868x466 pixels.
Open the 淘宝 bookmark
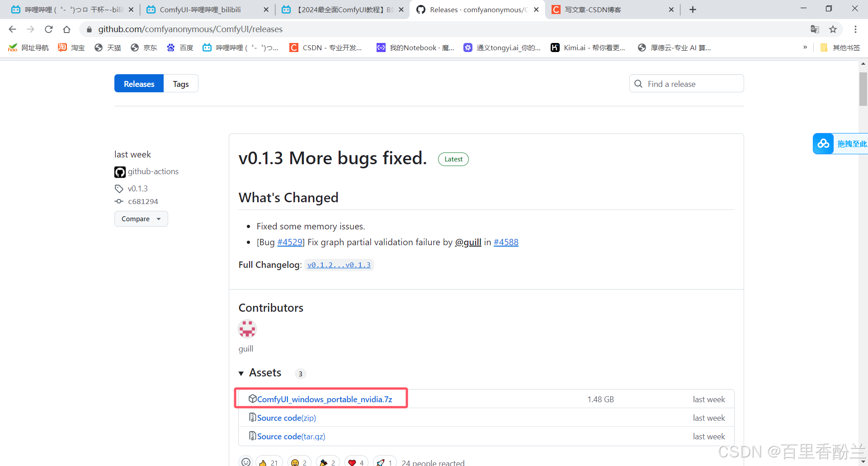[x=71, y=48]
